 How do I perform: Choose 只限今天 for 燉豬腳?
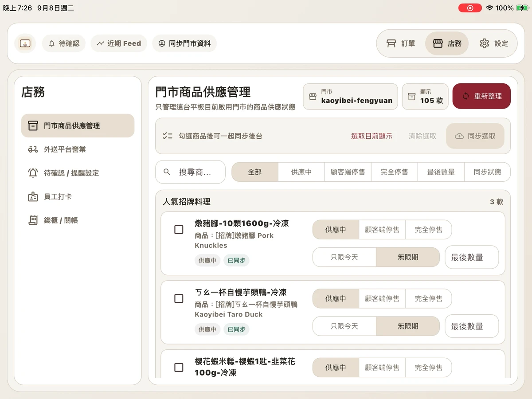(x=344, y=257)
